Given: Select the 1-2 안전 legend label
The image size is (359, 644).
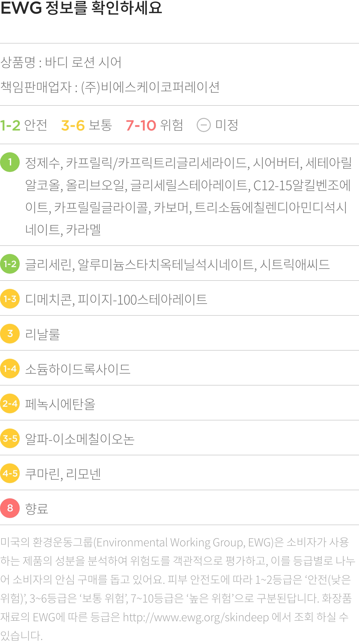Looking at the screenshot, I should [24, 125].
